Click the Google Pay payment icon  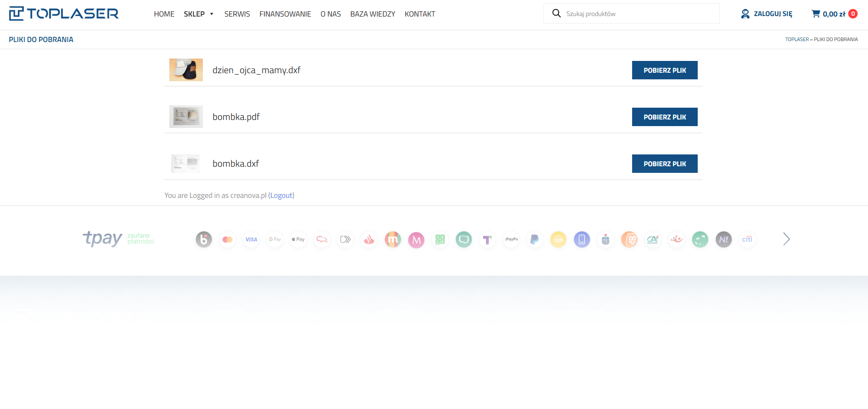275,239
